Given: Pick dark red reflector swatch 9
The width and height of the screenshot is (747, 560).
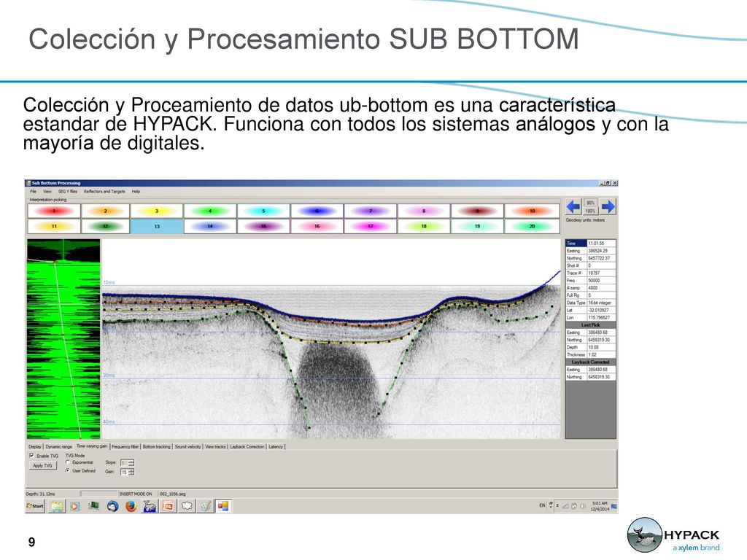Looking at the screenshot, I should [x=477, y=211].
